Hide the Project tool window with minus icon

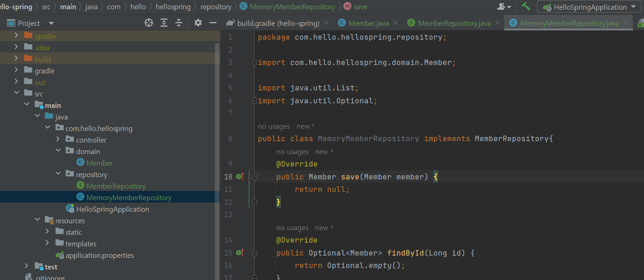click(213, 23)
